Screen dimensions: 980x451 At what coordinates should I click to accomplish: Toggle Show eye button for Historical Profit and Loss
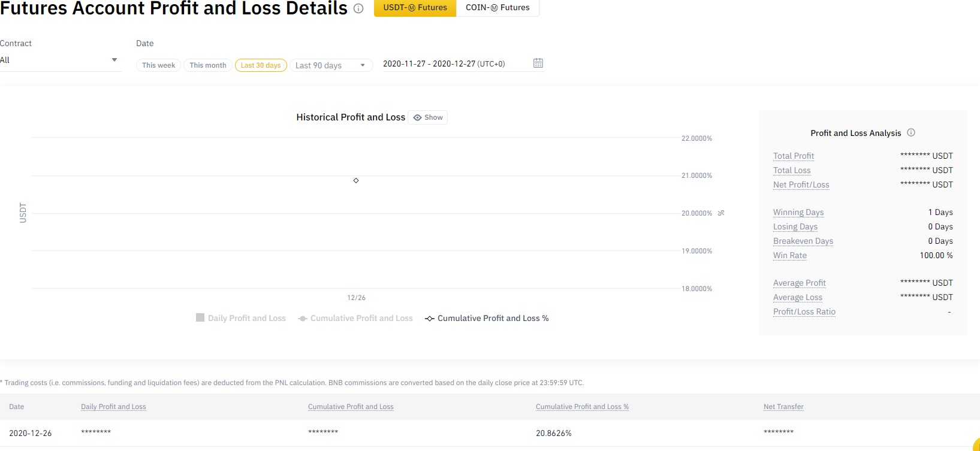[428, 117]
